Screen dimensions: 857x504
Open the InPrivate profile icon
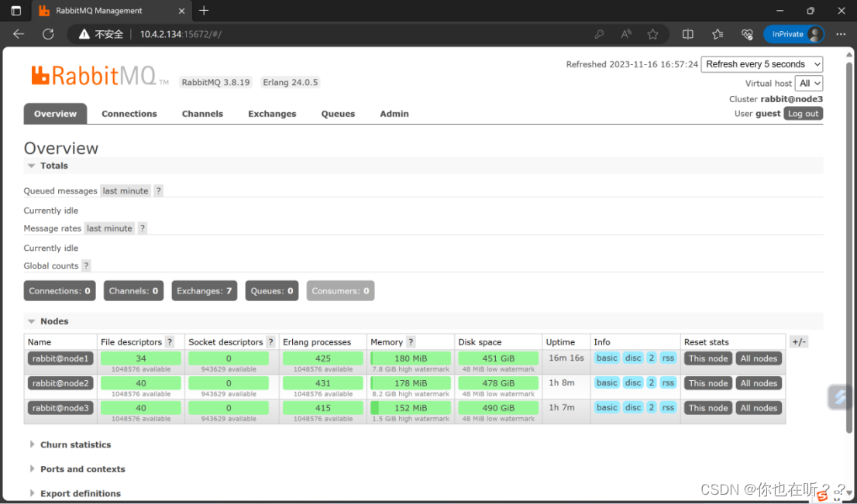pos(814,34)
